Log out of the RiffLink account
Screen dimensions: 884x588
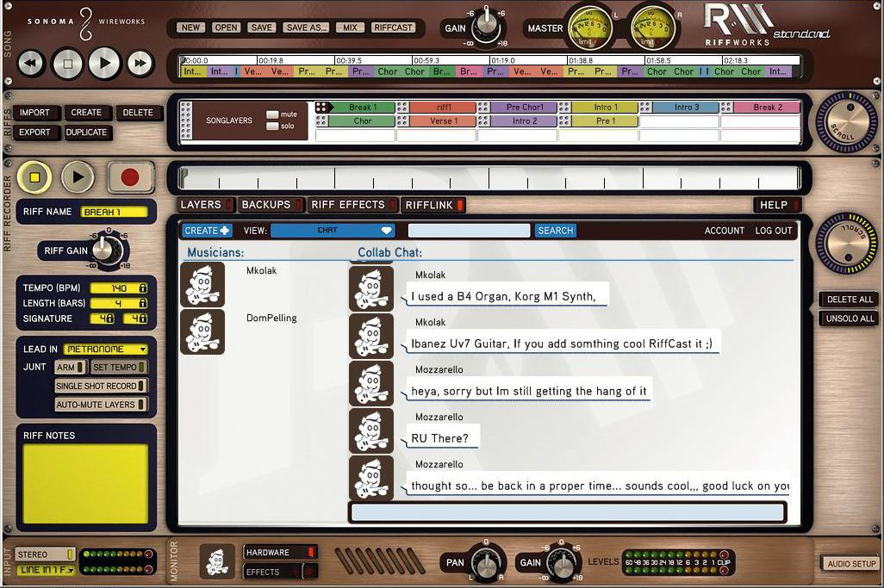coord(774,231)
